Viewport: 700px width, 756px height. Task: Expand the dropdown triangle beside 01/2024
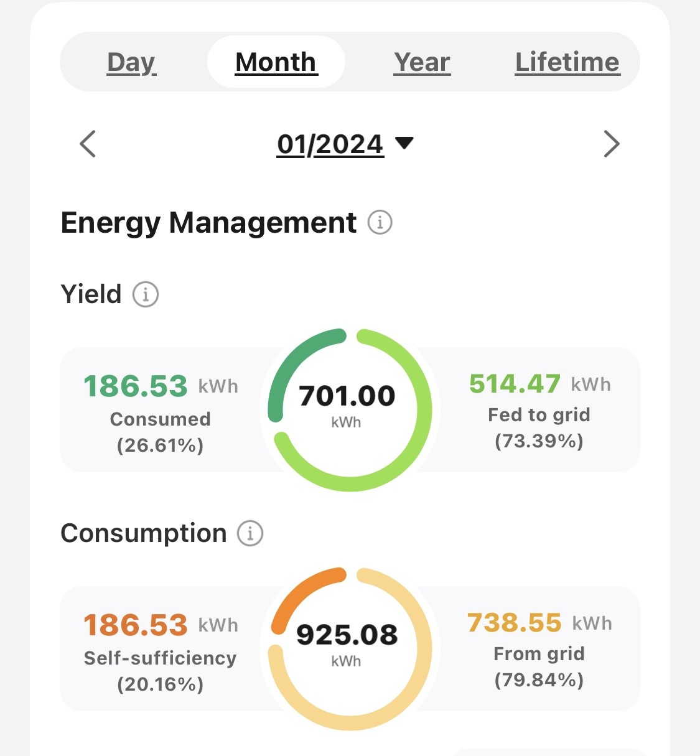(404, 143)
